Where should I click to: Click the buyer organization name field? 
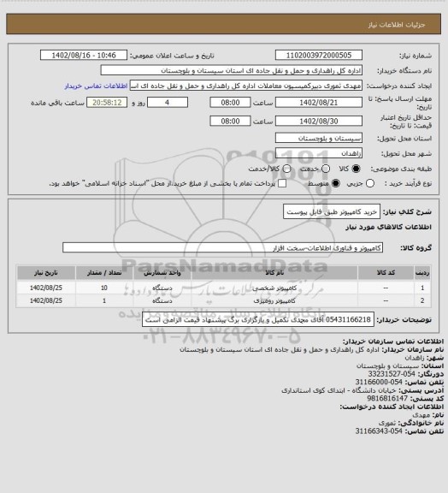coord(231,70)
